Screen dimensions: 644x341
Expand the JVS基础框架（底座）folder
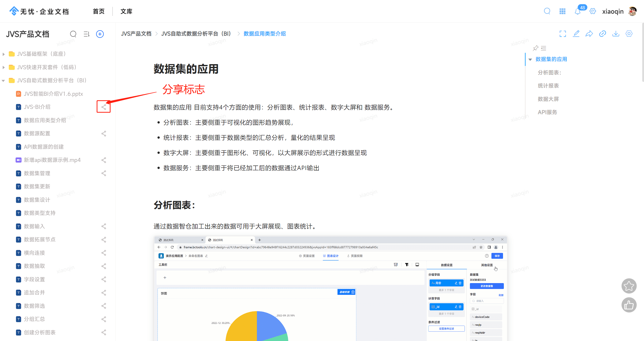[x=4, y=54]
